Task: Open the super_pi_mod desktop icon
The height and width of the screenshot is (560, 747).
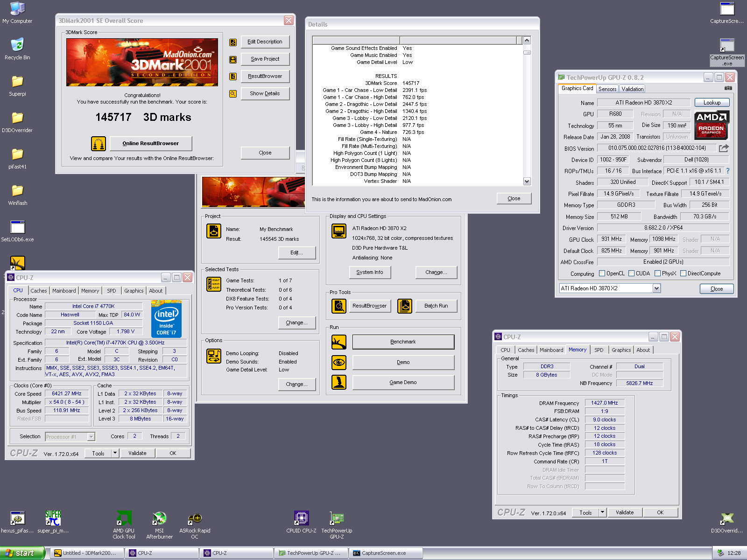Action: point(53,522)
